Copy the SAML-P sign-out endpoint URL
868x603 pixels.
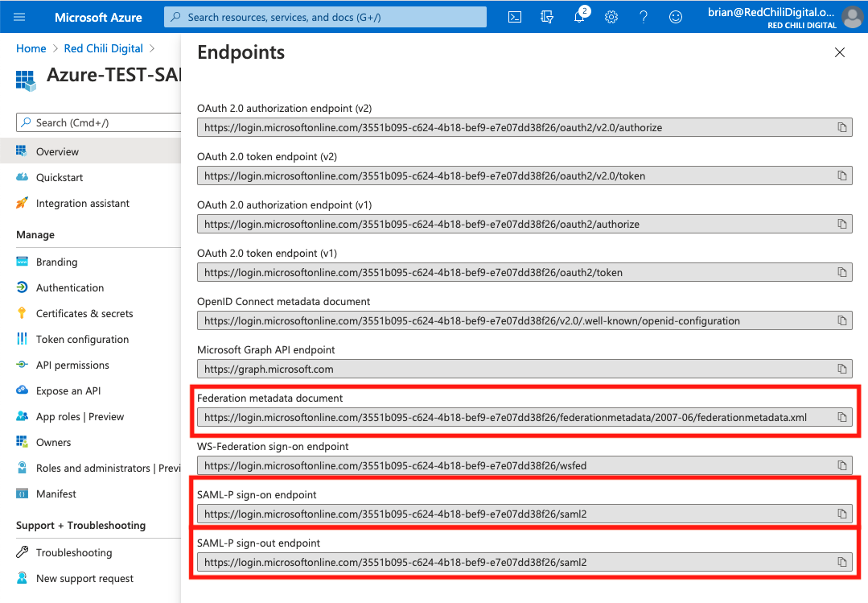842,562
